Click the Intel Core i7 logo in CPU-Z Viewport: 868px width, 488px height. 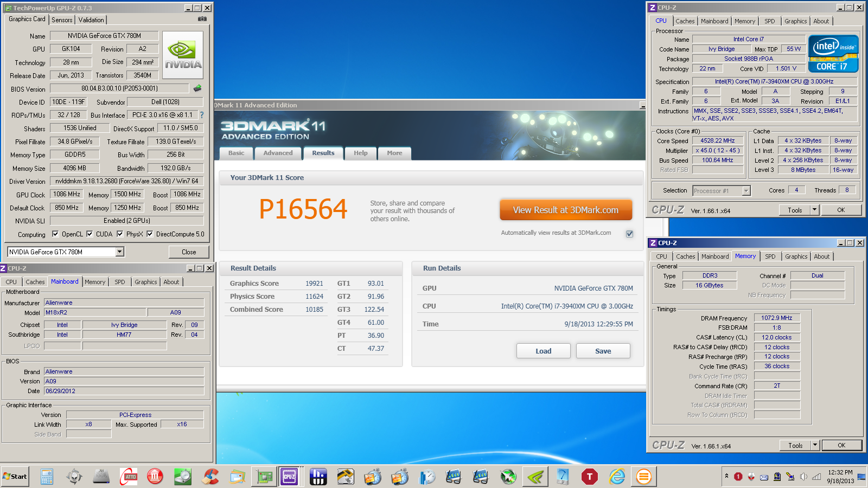coord(833,54)
